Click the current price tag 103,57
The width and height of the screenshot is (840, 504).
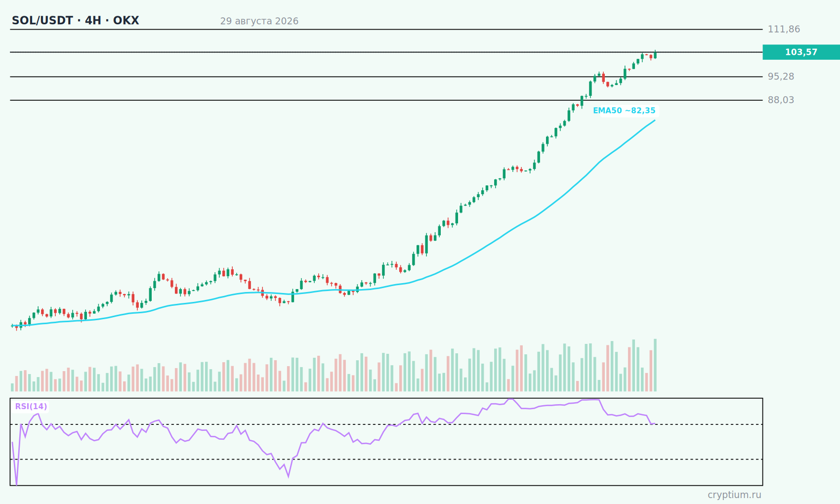[801, 52]
